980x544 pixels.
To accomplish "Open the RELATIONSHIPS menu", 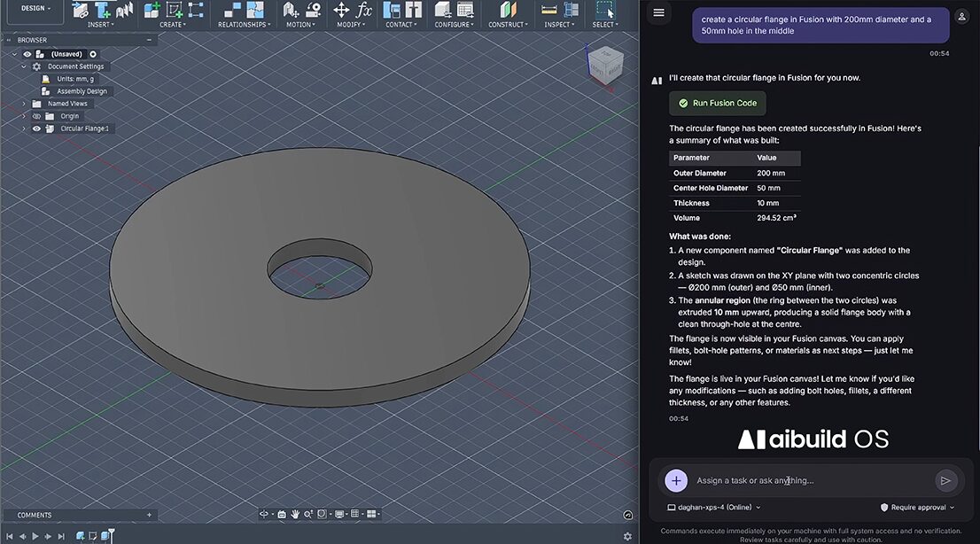I will [242, 25].
